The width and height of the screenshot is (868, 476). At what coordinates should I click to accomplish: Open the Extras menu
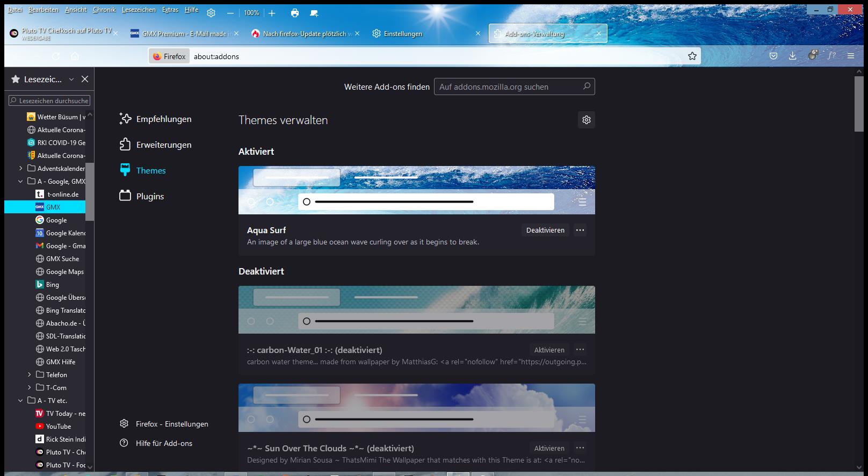(170, 10)
